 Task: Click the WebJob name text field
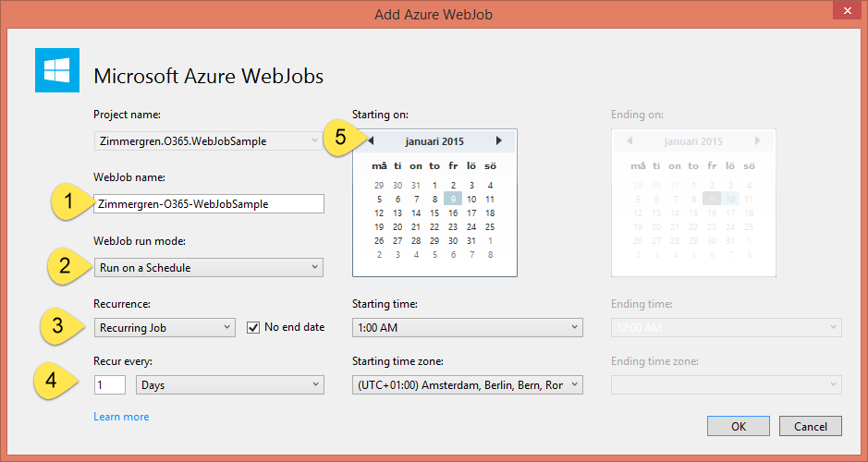(x=209, y=203)
